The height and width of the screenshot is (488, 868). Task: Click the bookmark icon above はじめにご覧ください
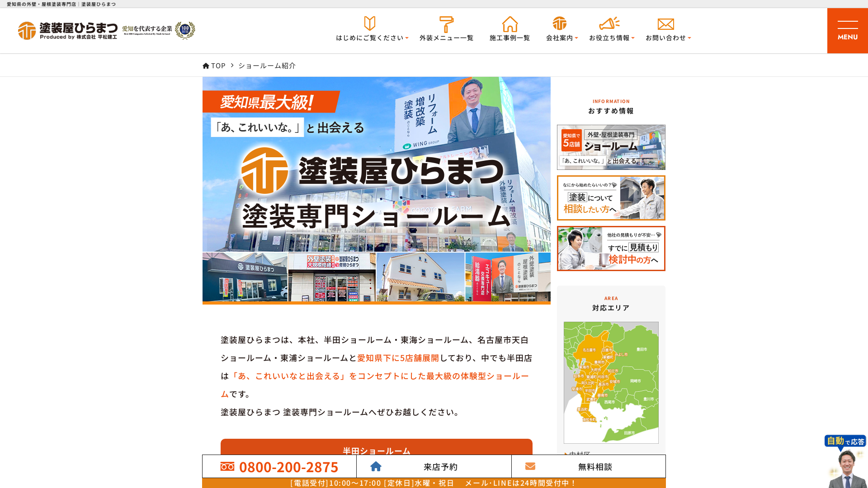point(370,22)
